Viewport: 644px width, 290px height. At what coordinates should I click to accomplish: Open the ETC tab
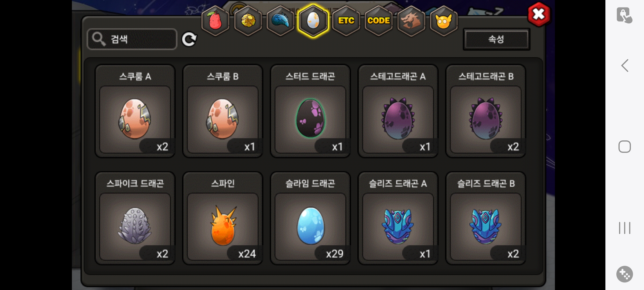(x=346, y=20)
